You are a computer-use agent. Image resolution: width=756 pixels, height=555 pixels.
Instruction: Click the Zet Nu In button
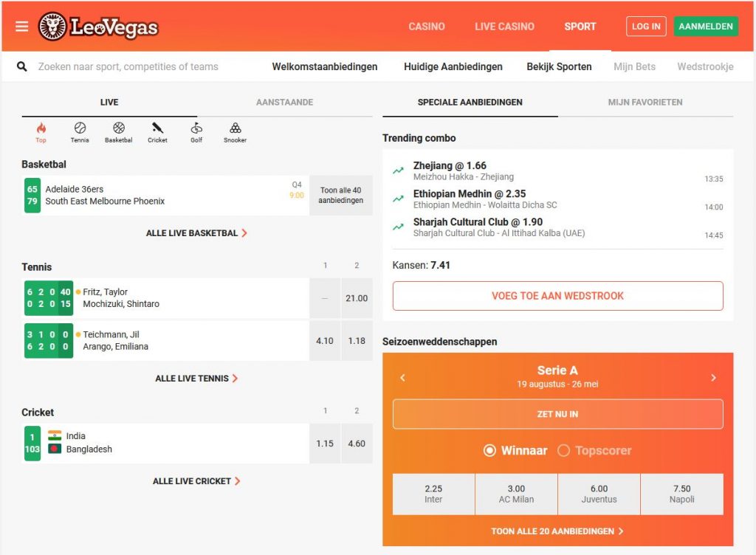[x=558, y=414]
